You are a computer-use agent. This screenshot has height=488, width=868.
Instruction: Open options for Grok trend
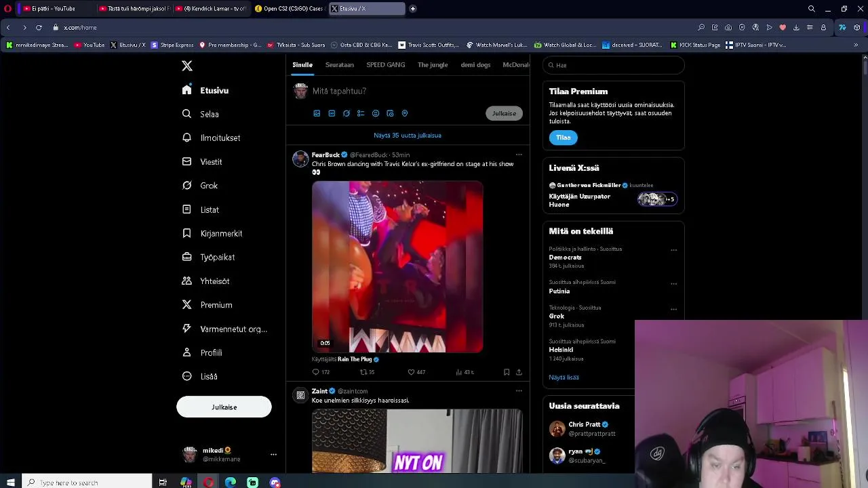click(x=673, y=309)
